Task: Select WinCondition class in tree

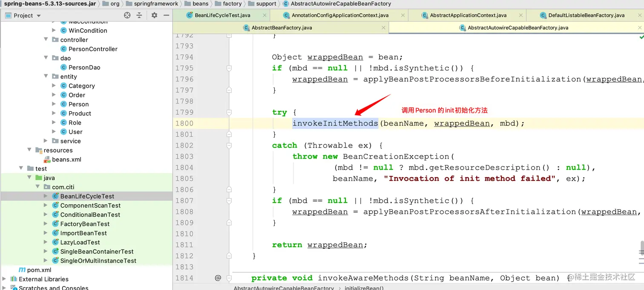Action: click(x=88, y=31)
